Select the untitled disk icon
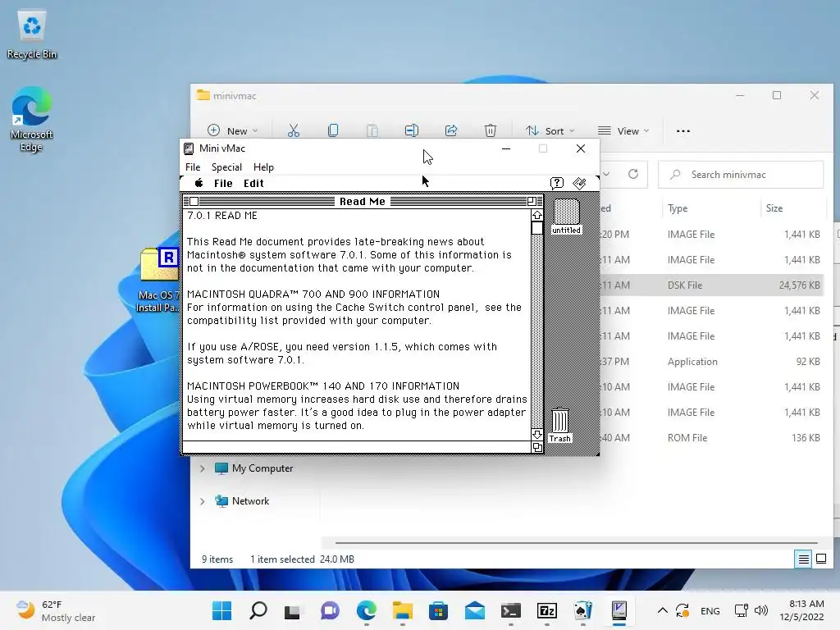 [x=566, y=217]
